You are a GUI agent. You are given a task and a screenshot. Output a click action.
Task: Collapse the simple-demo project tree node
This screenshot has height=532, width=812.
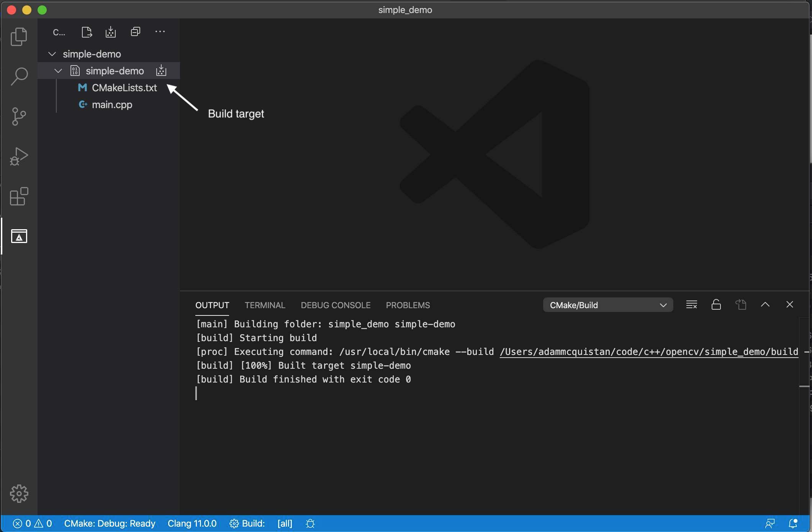pyautogui.click(x=57, y=71)
